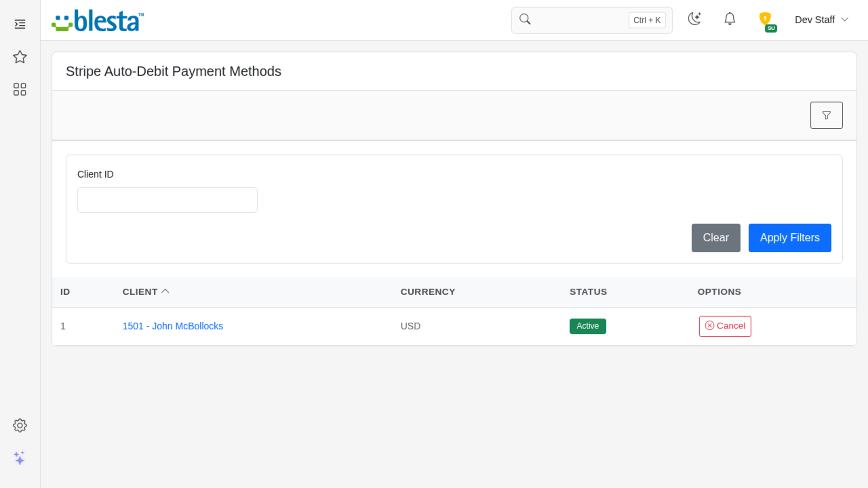Click the Ctrl + K shortcut hint

click(x=647, y=20)
